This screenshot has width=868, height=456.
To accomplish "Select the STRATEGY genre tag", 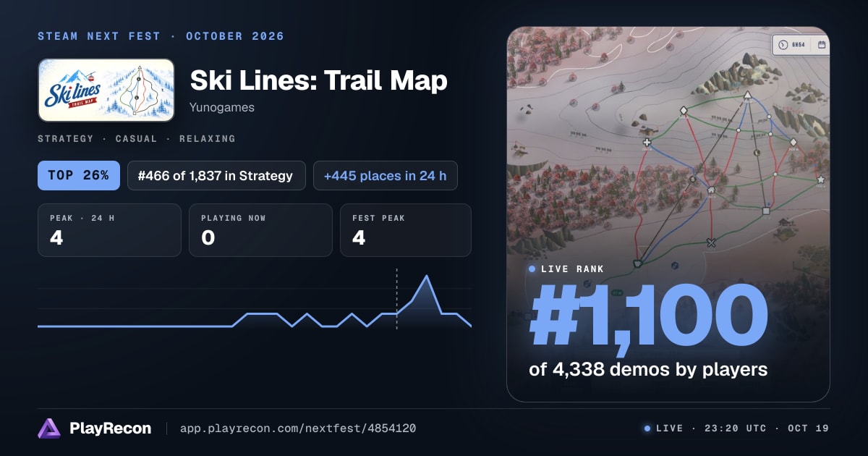I will (66, 138).
